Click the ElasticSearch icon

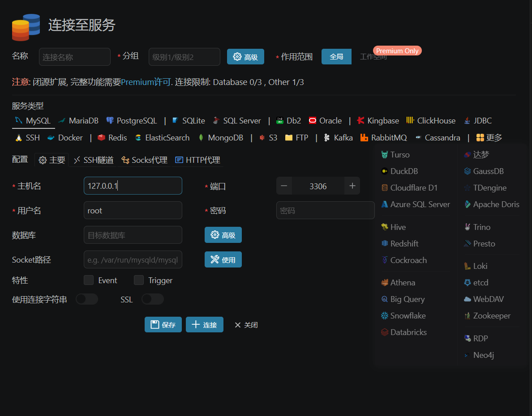click(x=138, y=138)
